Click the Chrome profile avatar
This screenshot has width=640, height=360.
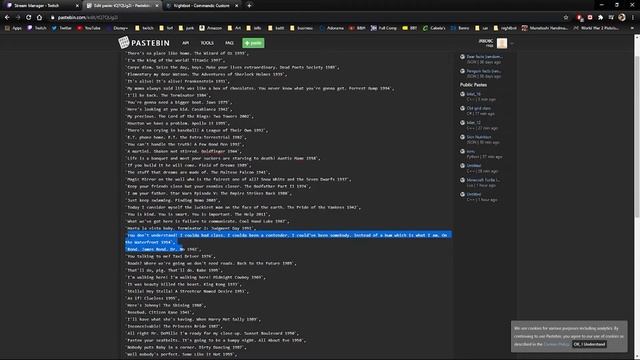622,17
